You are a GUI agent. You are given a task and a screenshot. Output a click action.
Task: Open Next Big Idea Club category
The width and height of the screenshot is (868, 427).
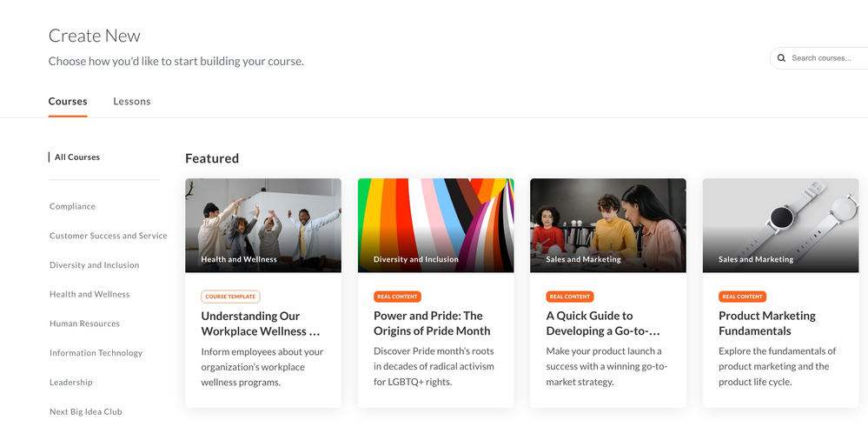click(x=85, y=412)
